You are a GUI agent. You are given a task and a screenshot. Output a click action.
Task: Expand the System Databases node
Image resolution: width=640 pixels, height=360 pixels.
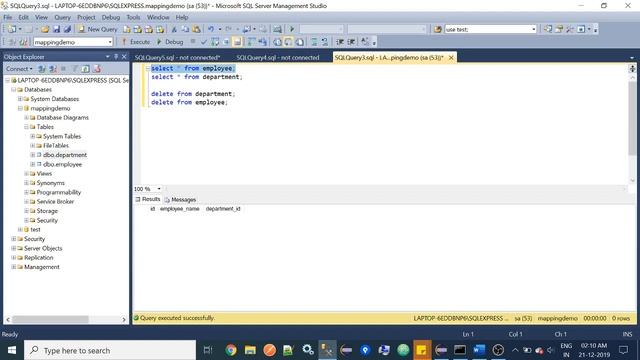(20, 99)
